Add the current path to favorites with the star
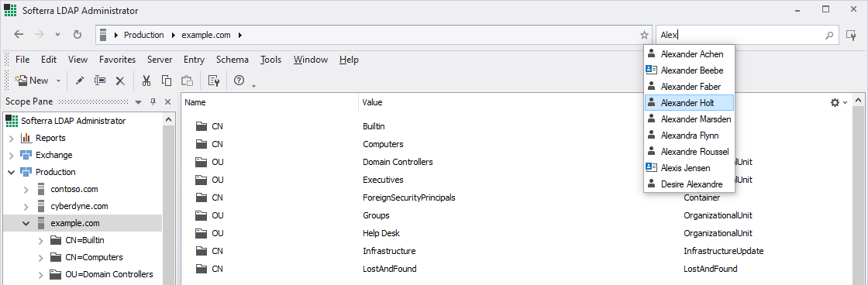This screenshot has width=868, height=285. coord(644,35)
